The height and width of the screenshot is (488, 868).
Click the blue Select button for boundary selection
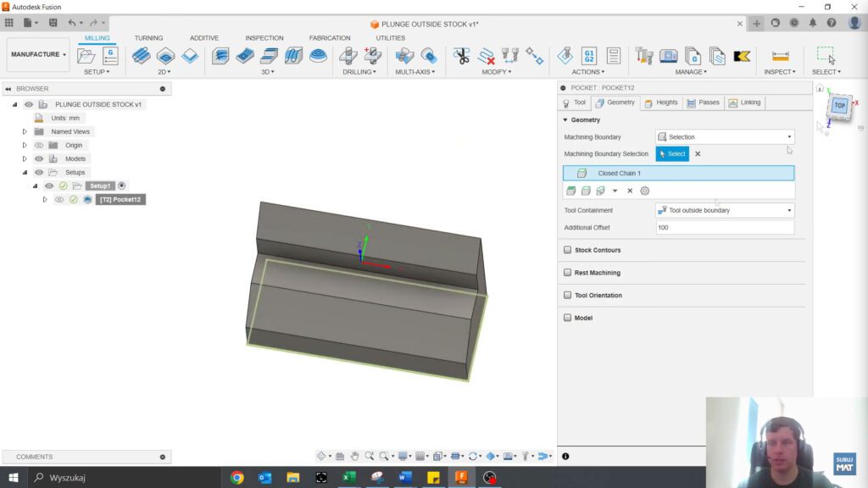pos(672,153)
